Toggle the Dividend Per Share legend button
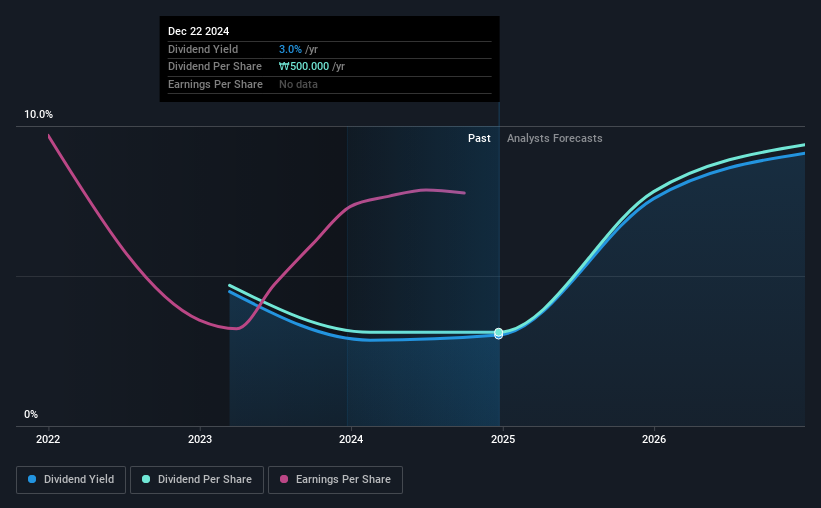Screen dimensions: 821x508 point(197,480)
